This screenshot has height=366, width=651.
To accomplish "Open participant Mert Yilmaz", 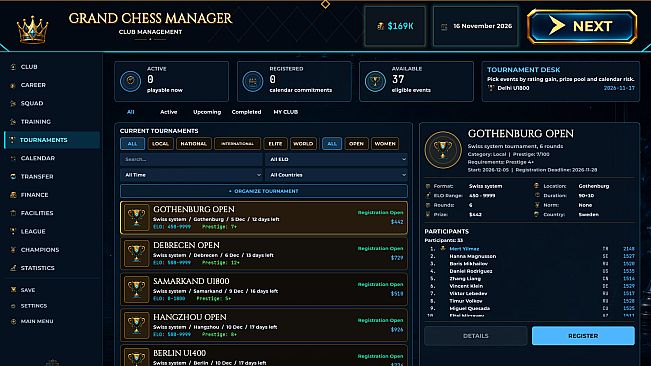I will tap(464, 249).
